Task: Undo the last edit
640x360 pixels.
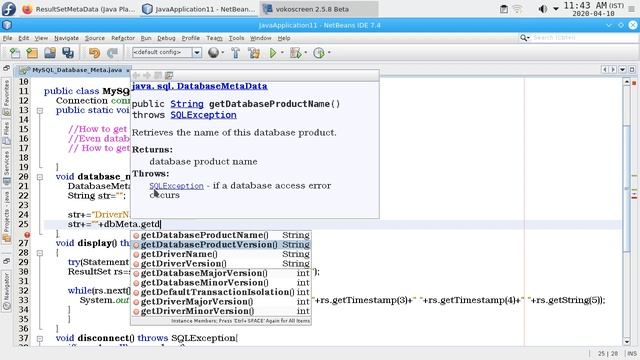Action: [94, 53]
